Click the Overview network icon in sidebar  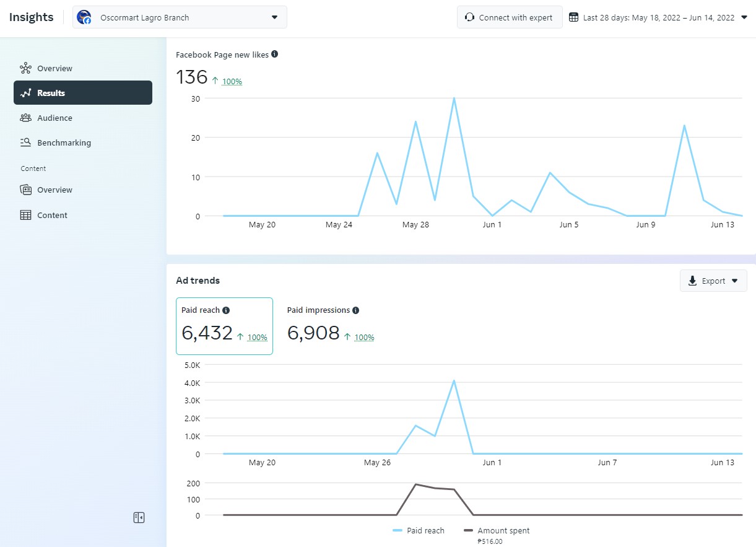coord(25,68)
